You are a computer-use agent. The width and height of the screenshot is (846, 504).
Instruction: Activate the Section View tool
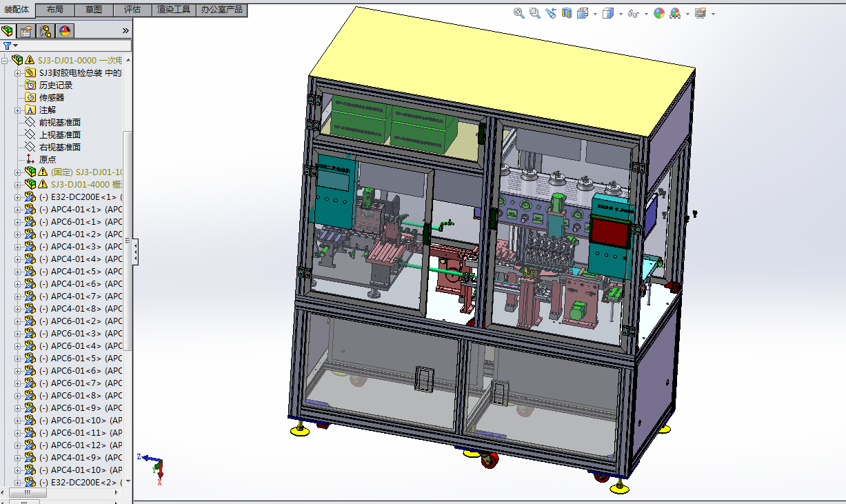tap(567, 13)
